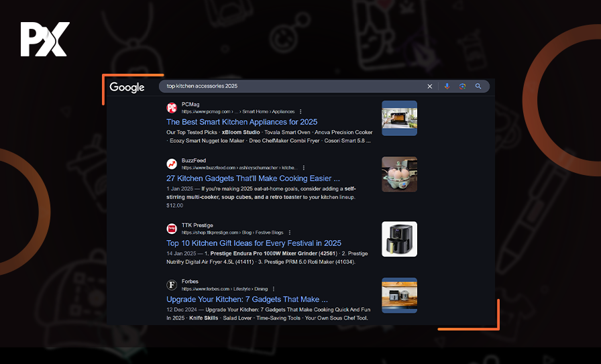Screen dimensions: 601x364
Task: Click the air fryer thumbnail image
Action: pos(399,239)
